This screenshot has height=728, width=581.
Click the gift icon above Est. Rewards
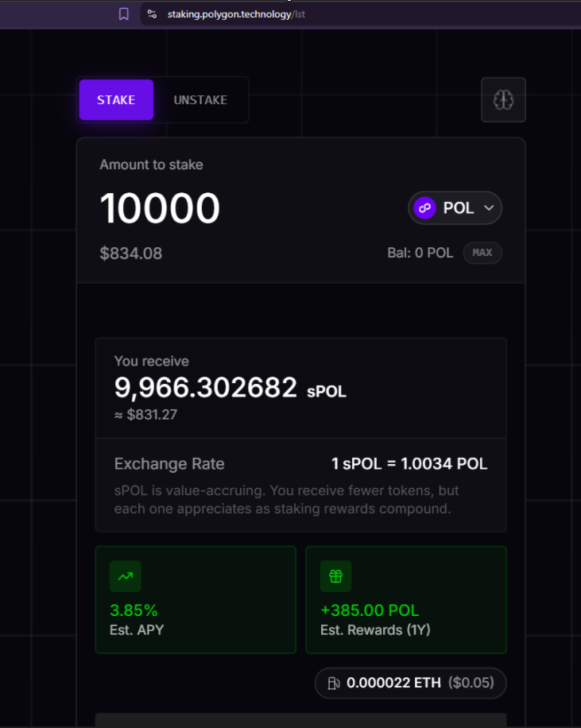click(x=335, y=576)
